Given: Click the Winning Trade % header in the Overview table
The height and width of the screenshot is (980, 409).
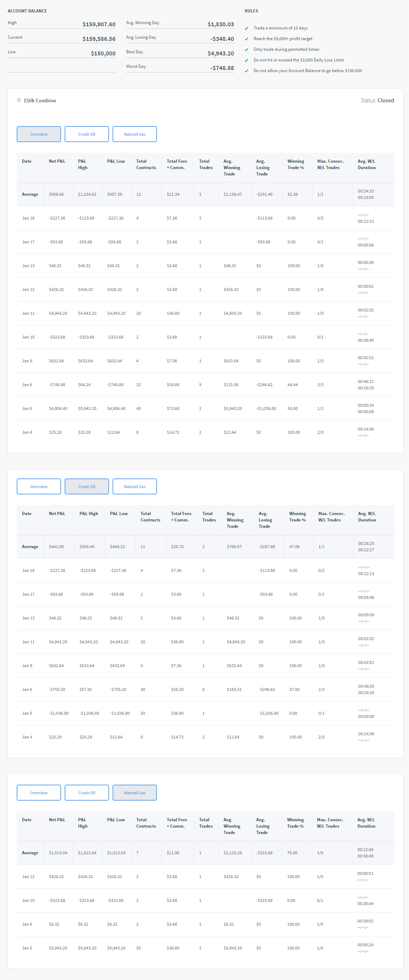Looking at the screenshot, I should 295,164.
